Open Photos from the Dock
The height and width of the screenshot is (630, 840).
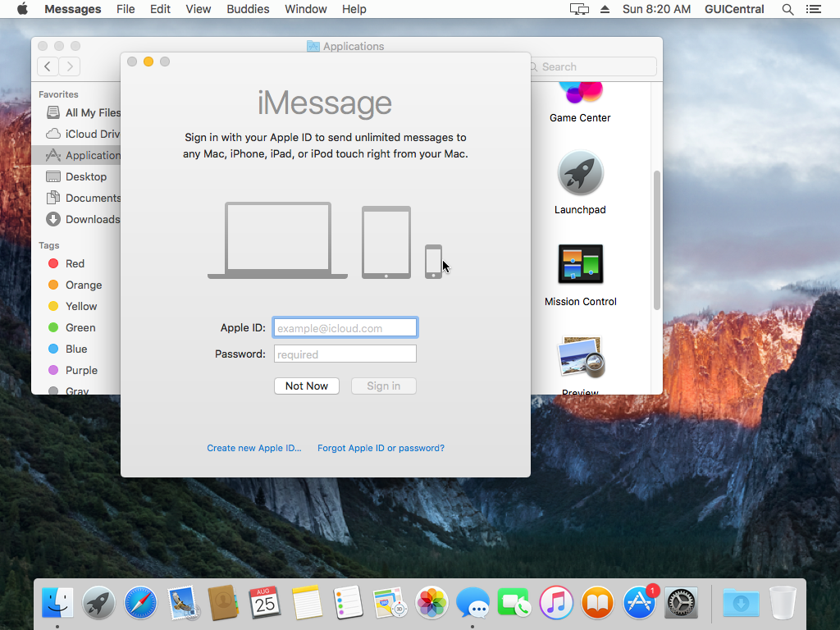431,603
